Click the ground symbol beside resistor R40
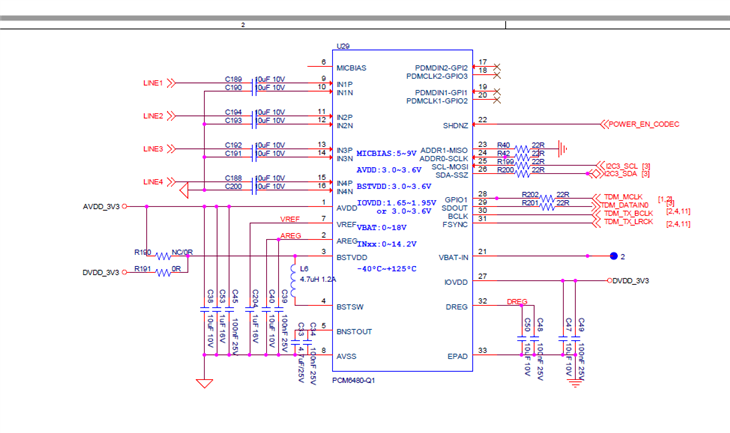This screenshot has height=433, width=730. (x=562, y=149)
